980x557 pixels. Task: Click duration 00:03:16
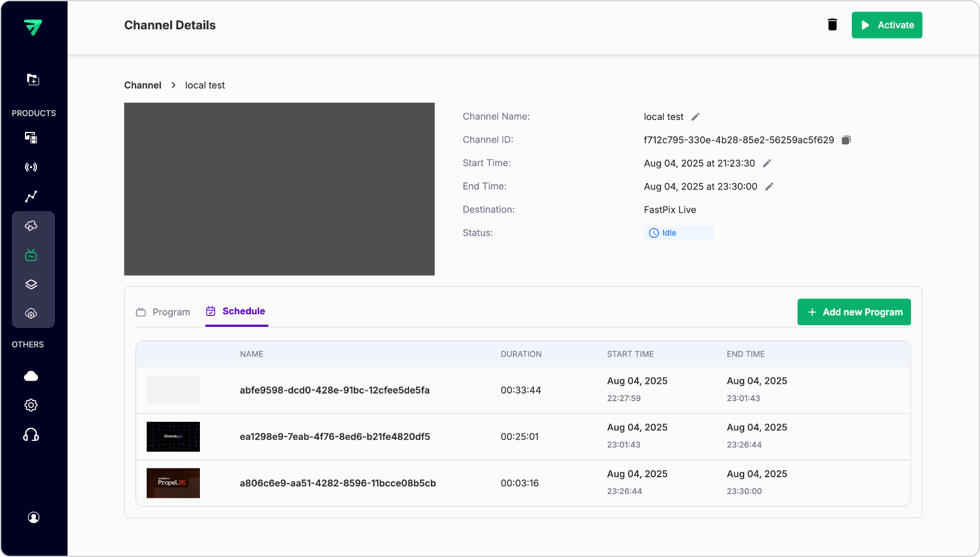click(519, 483)
